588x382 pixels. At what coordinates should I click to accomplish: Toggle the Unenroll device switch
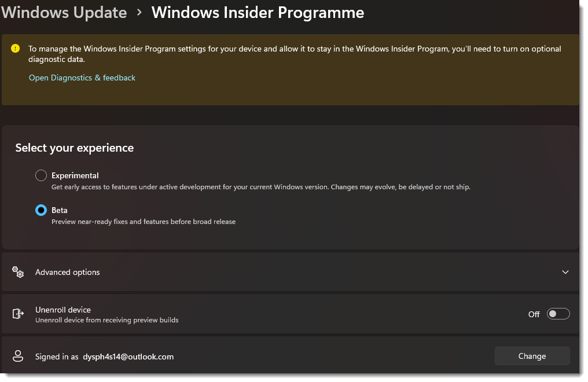(558, 314)
